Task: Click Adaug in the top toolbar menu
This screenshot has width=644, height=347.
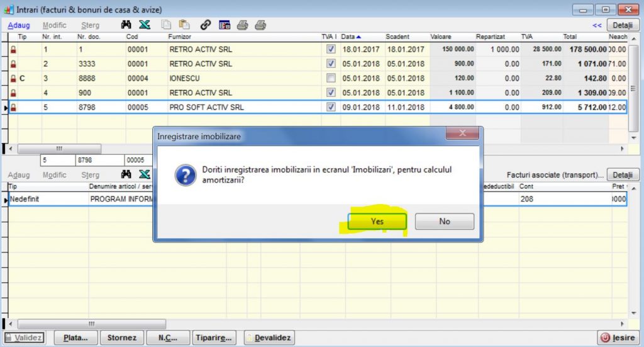Action: pos(19,26)
